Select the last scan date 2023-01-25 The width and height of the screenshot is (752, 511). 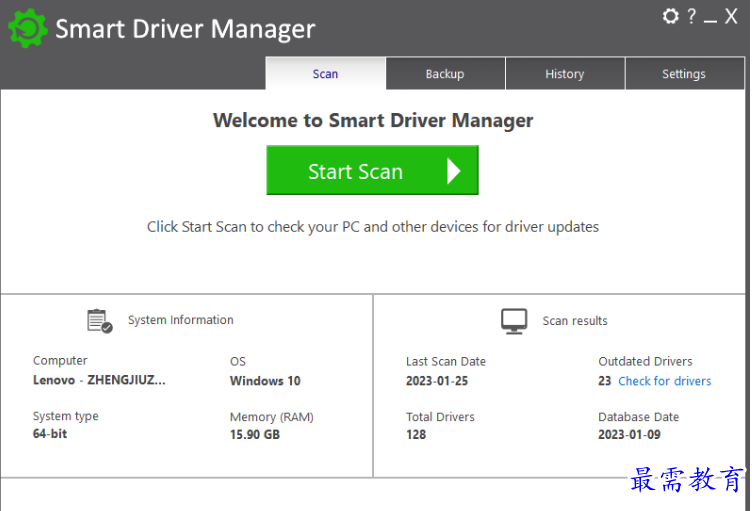[x=437, y=381]
